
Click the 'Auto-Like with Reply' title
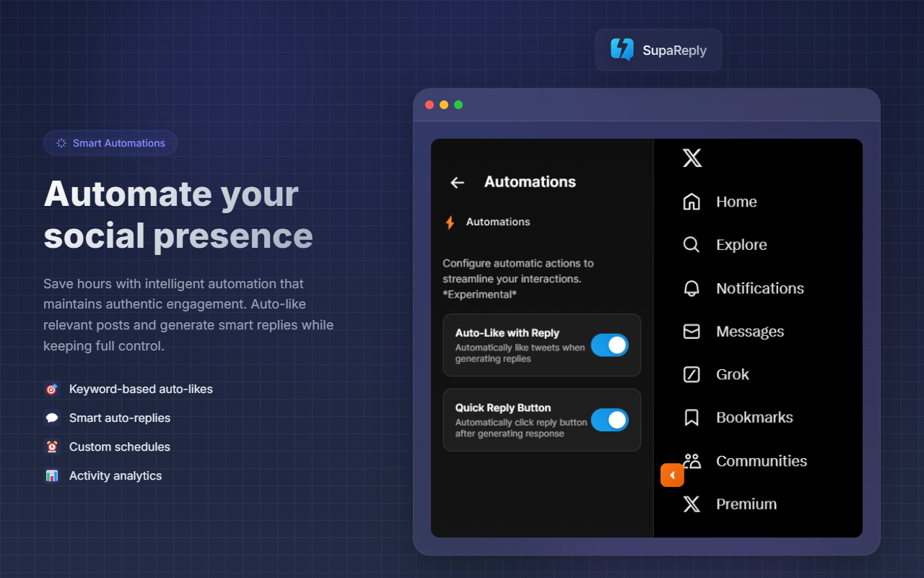(x=507, y=333)
